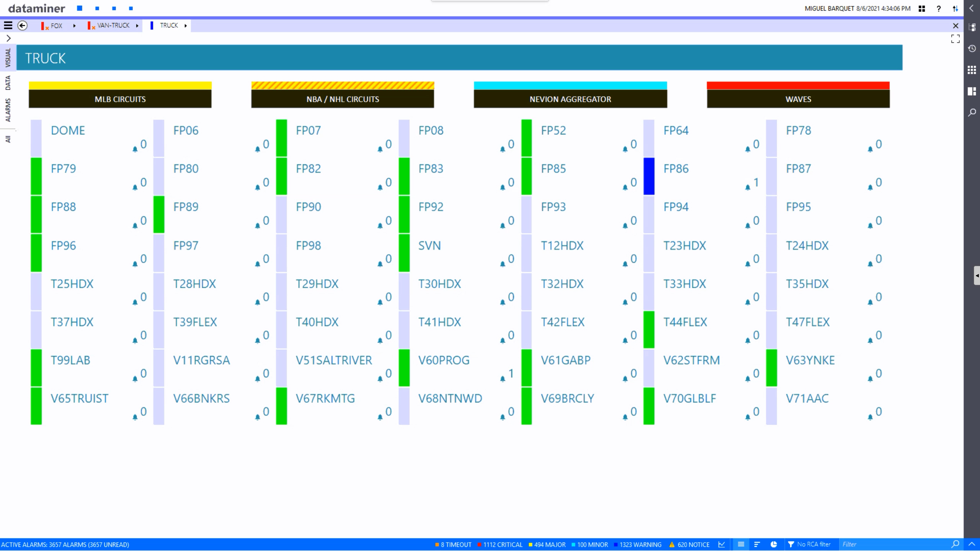The height and width of the screenshot is (551, 980).
Task: Open the FP52 truck link
Action: [x=553, y=130]
